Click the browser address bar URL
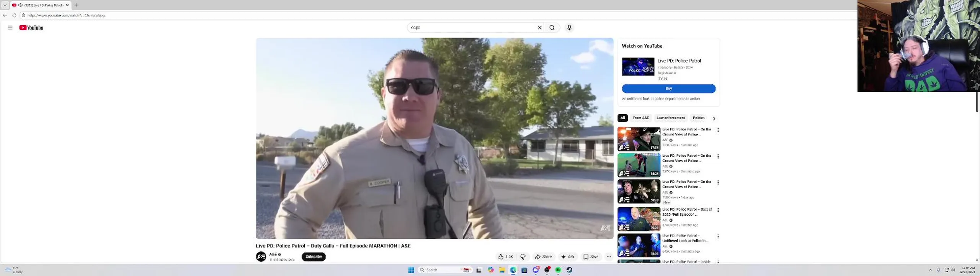 click(66, 15)
